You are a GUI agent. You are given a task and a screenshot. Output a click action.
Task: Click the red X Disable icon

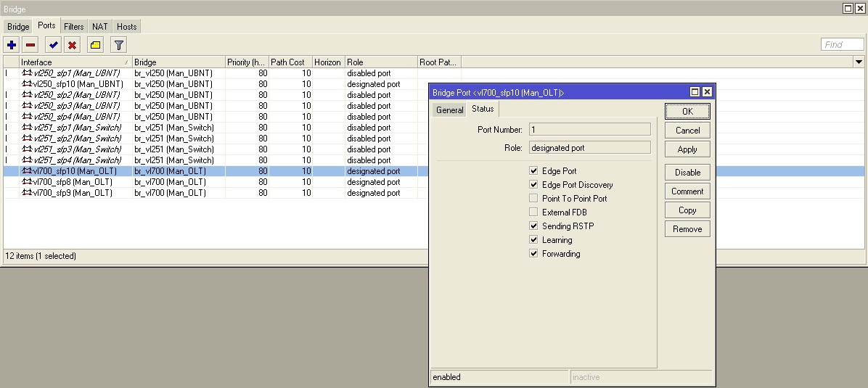73,45
